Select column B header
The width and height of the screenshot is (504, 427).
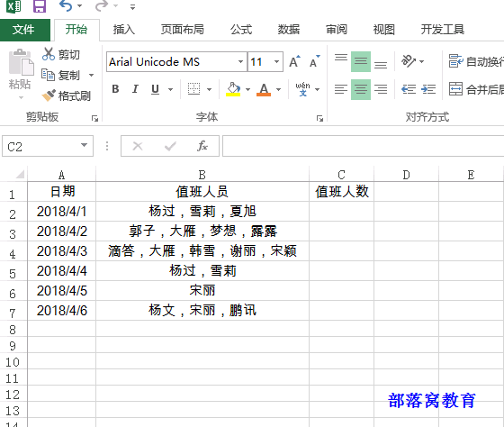click(x=202, y=175)
